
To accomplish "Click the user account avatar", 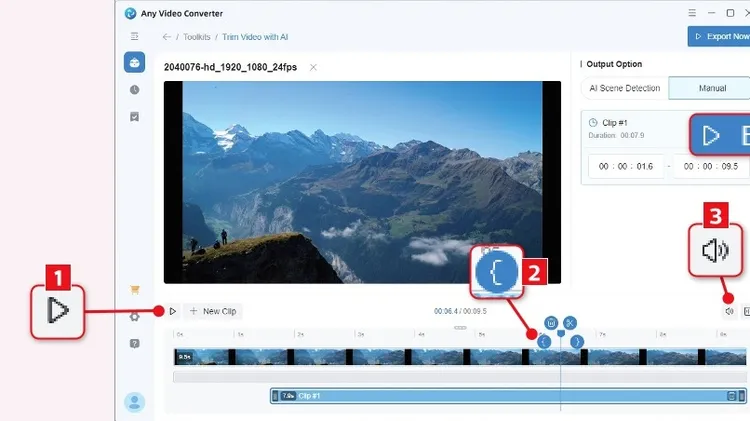I will pos(134,402).
